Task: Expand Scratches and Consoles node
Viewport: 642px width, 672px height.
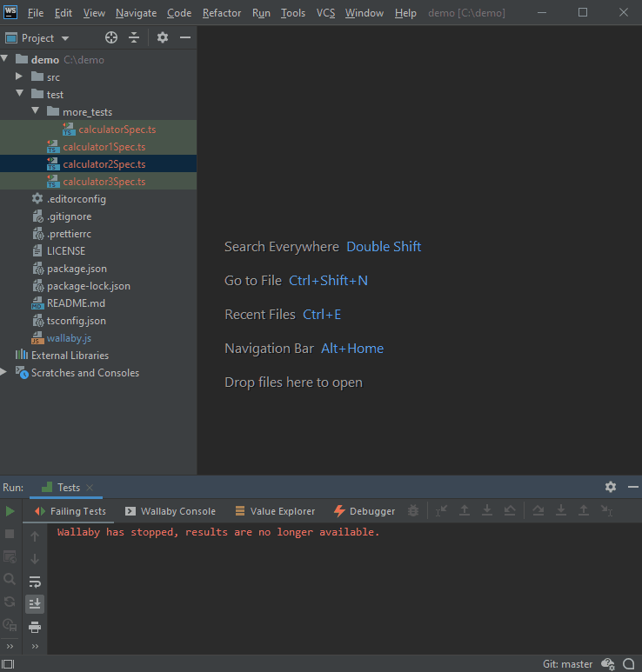Action: [x=5, y=373]
